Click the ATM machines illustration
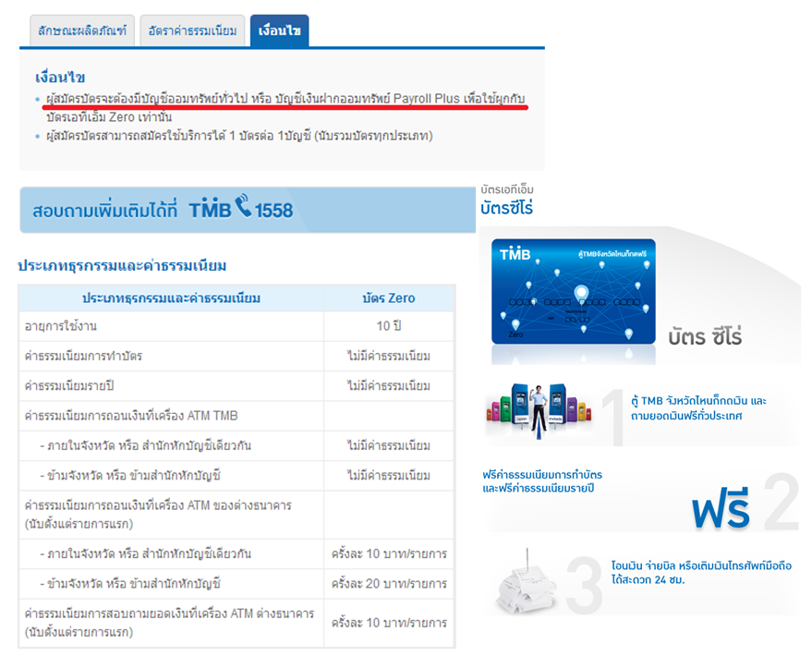The width and height of the screenshot is (812, 656). pyautogui.click(x=539, y=411)
